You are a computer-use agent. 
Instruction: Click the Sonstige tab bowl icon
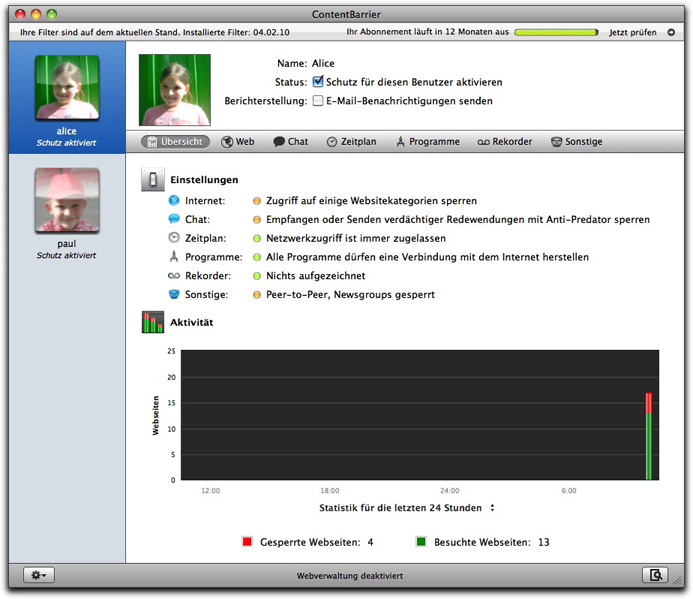pyautogui.click(x=556, y=142)
